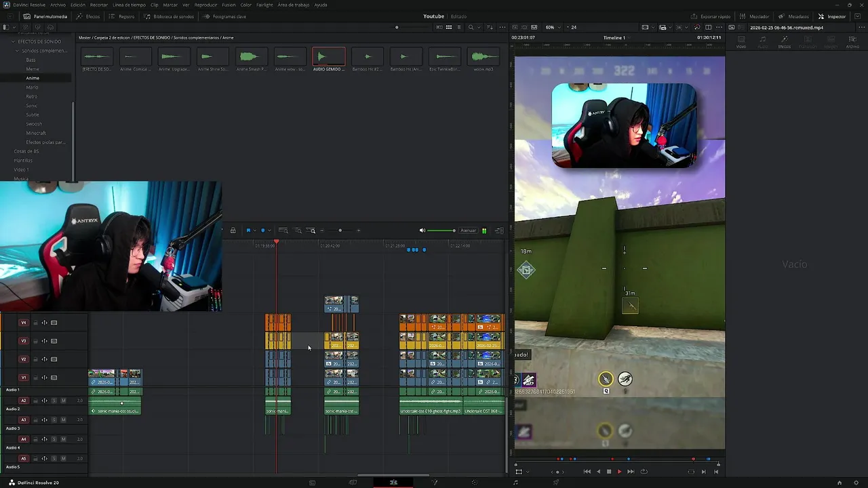Switch inspector to Efectos tab
This screenshot has height=488, width=868.
[x=785, y=42]
